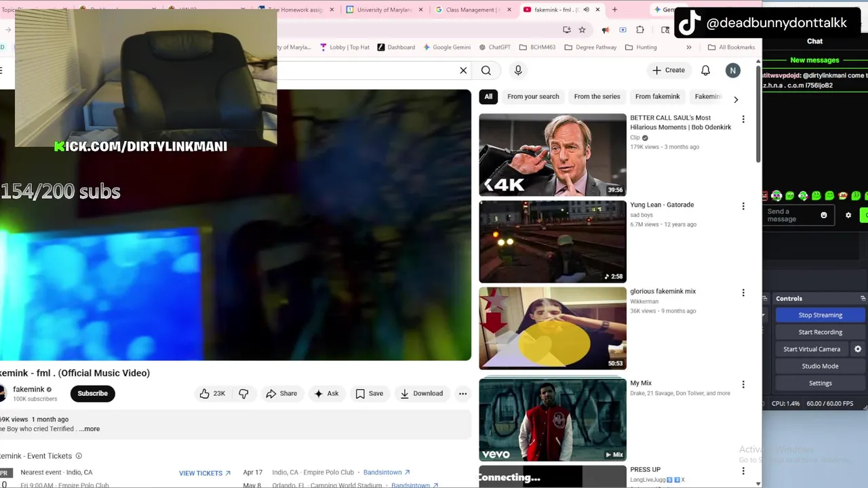The width and height of the screenshot is (868, 488).
Task: Save video to playlist
Action: (x=370, y=393)
